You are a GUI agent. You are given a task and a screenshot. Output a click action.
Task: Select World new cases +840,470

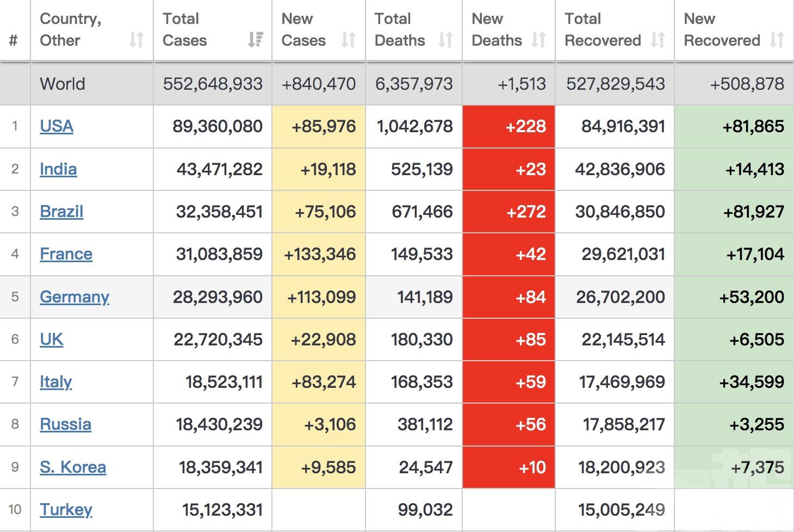(x=319, y=84)
